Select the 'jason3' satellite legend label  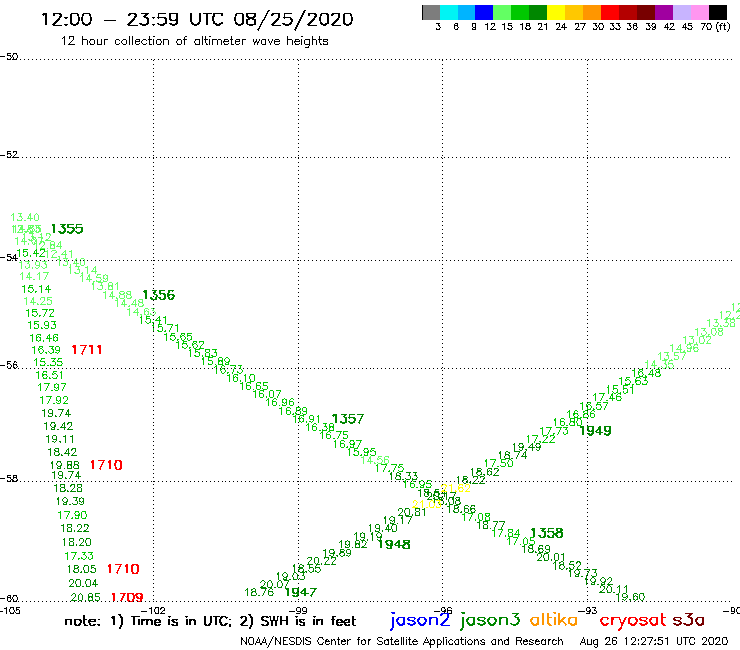coord(490,620)
